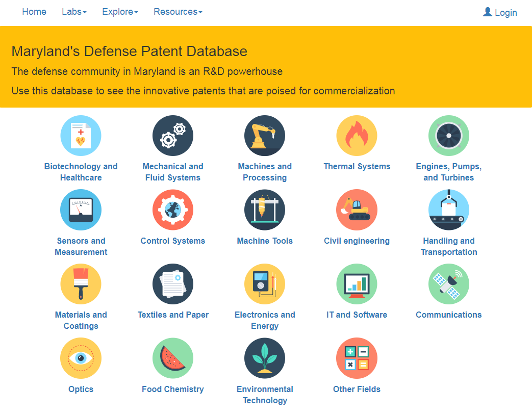This screenshot has height=415, width=532.
Task: Click the R&D powerhouse tagline text
Action: [147, 71]
